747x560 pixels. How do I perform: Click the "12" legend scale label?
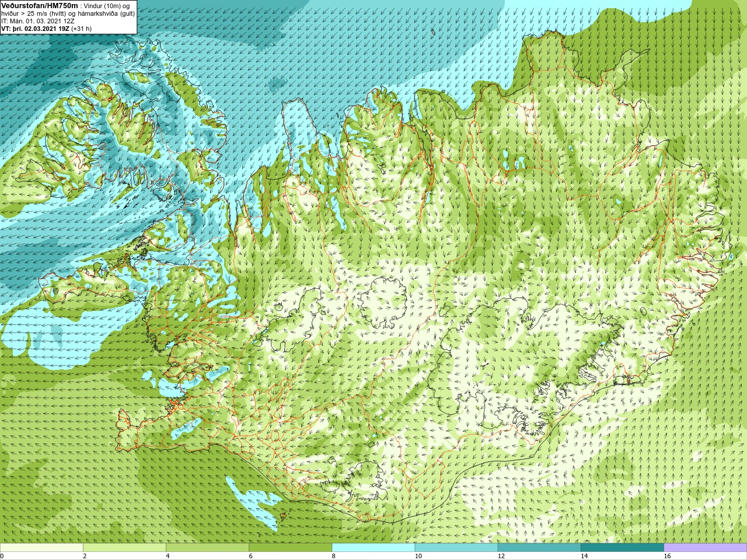coord(501,556)
